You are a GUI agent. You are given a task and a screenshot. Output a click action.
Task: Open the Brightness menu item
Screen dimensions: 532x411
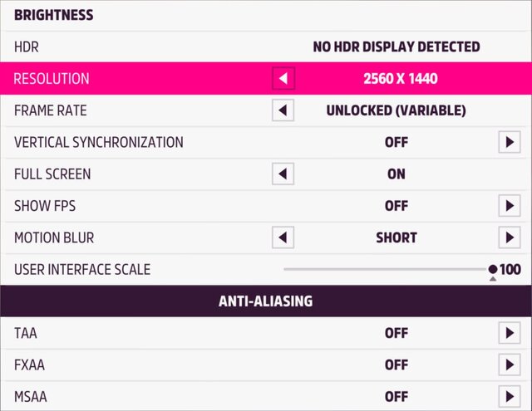coord(54,15)
